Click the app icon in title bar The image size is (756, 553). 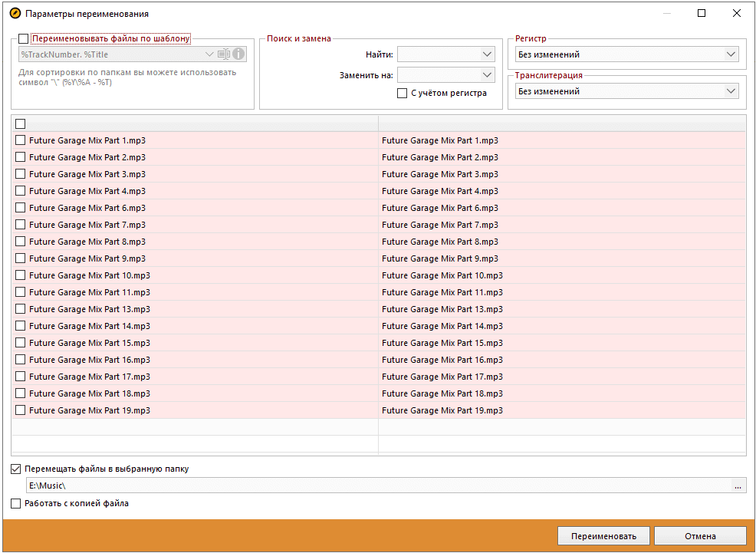[14, 13]
